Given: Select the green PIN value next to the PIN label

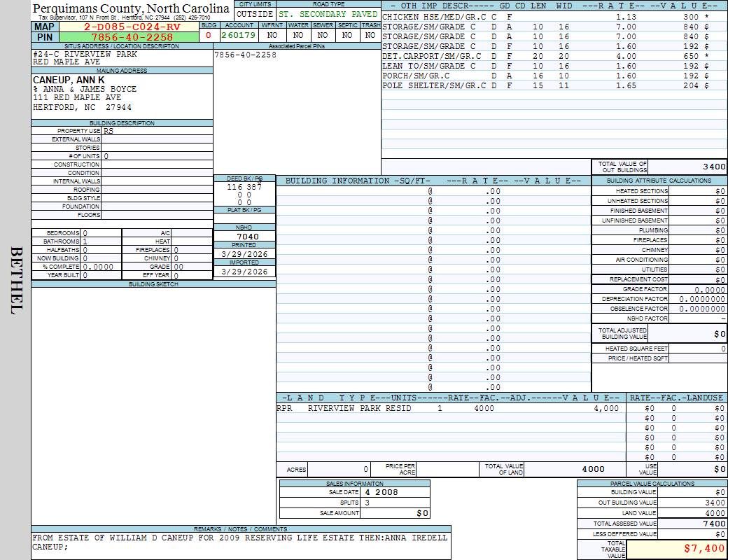Looking at the screenshot, I should 132,37.
